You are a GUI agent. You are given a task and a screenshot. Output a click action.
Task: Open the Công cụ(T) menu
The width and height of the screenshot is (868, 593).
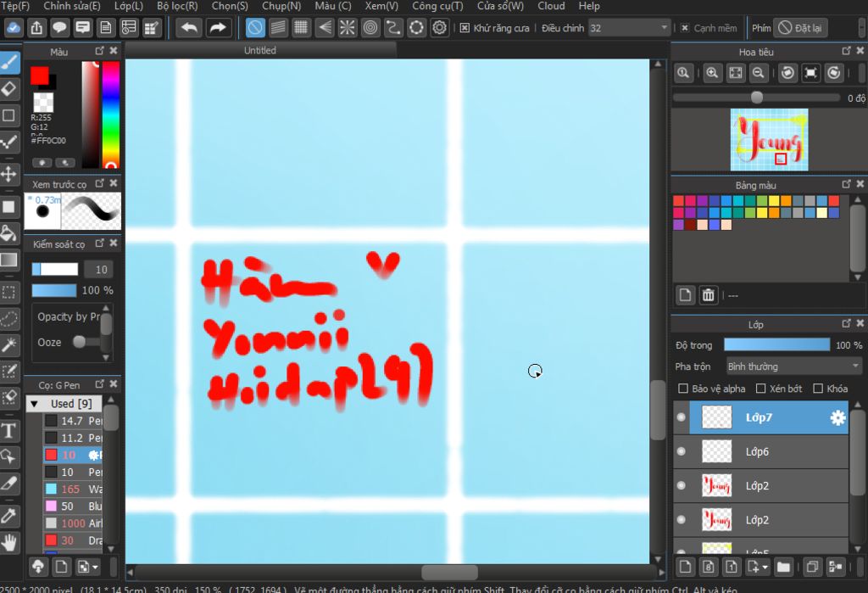point(437,6)
